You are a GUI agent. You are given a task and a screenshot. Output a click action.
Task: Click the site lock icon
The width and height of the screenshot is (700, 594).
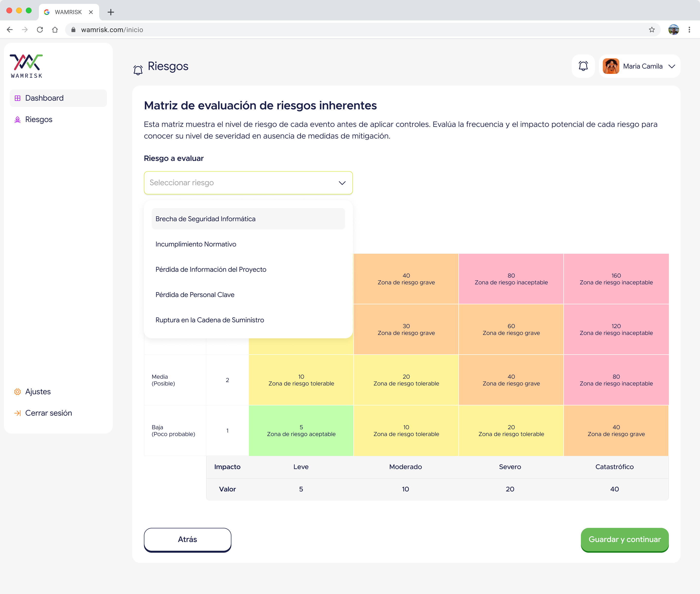point(73,30)
